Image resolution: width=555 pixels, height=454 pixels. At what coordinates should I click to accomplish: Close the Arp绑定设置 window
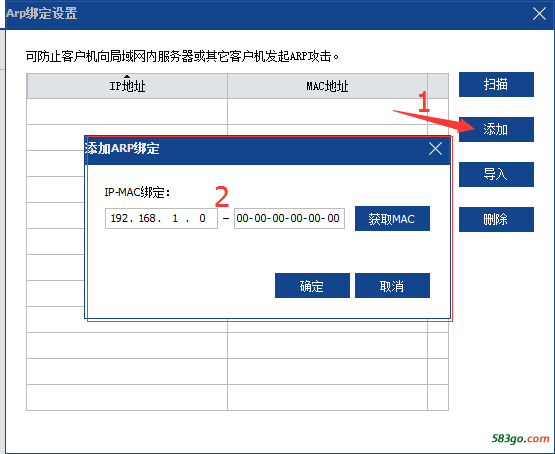coord(539,14)
